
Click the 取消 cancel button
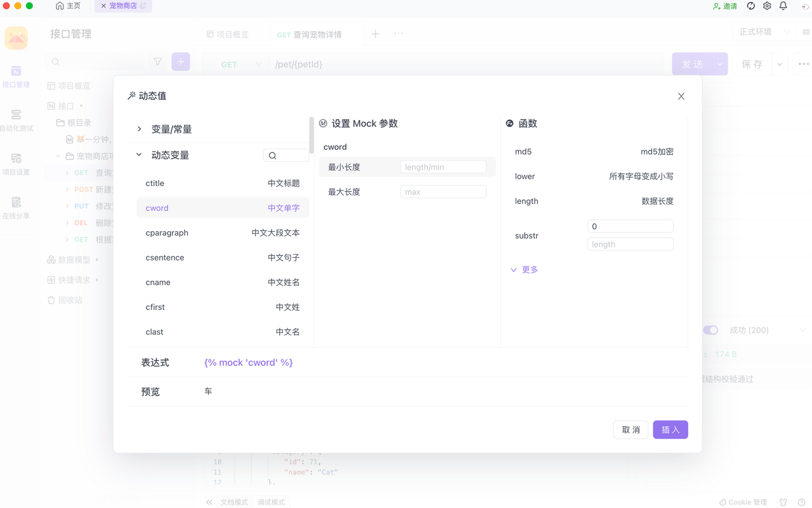click(x=631, y=429)
